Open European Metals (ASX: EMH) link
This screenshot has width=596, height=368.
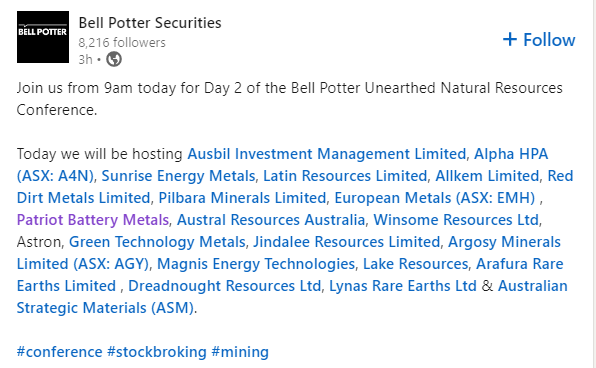pos(434,198)
